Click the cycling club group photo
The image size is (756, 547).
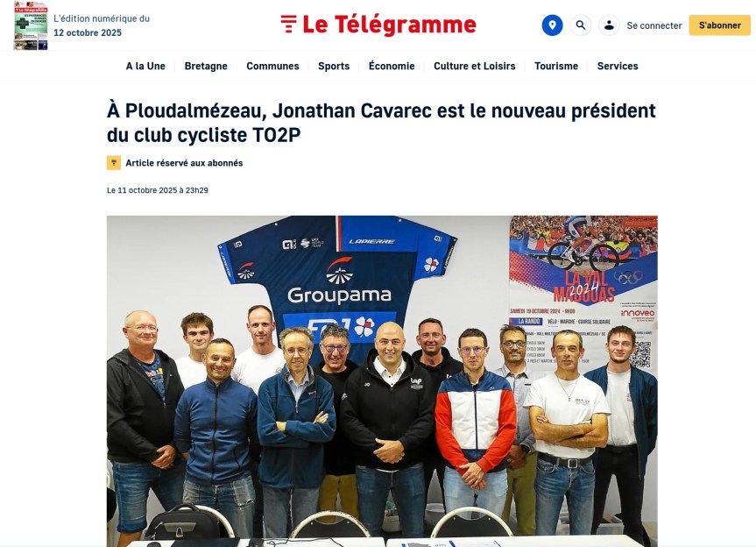tap(382, 381)
